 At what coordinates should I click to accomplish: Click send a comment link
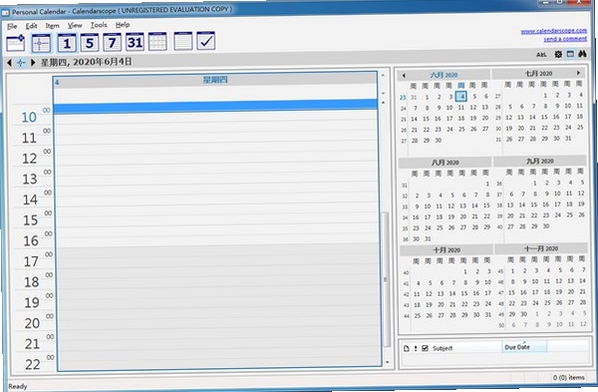pos(565,39)
